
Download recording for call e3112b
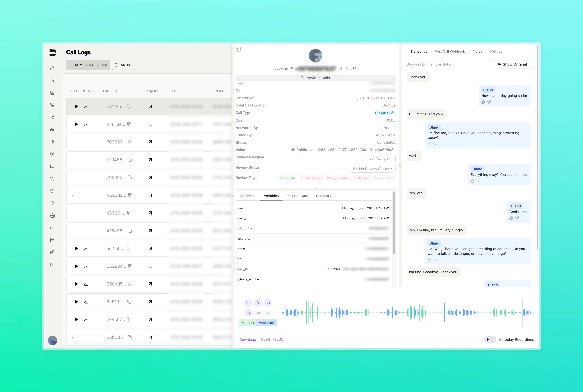(86, 106)
